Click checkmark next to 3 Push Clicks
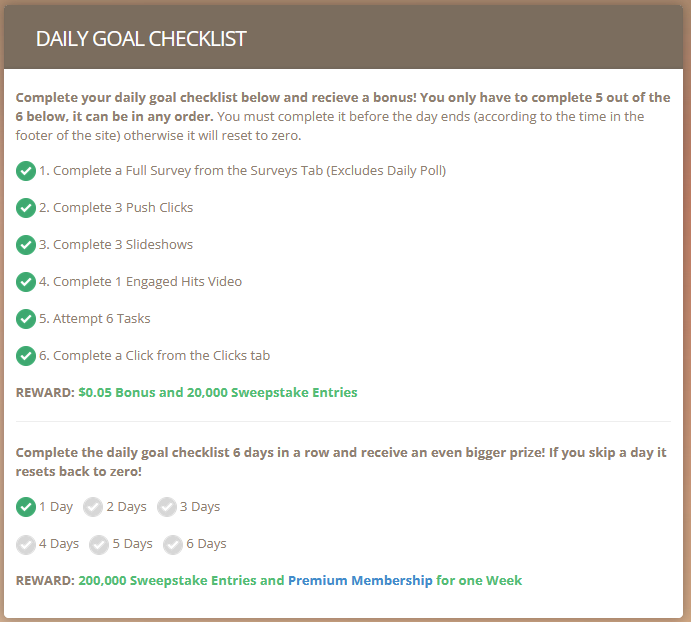 [26, 208]
